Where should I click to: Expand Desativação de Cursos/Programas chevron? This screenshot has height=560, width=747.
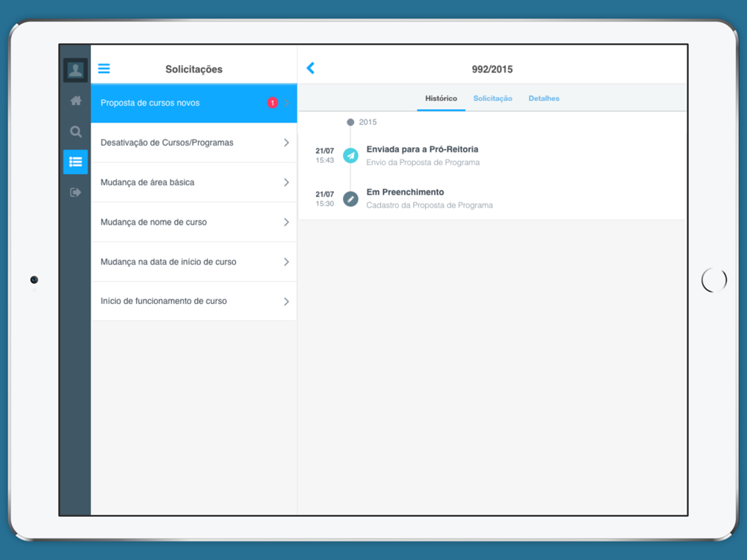286,143
